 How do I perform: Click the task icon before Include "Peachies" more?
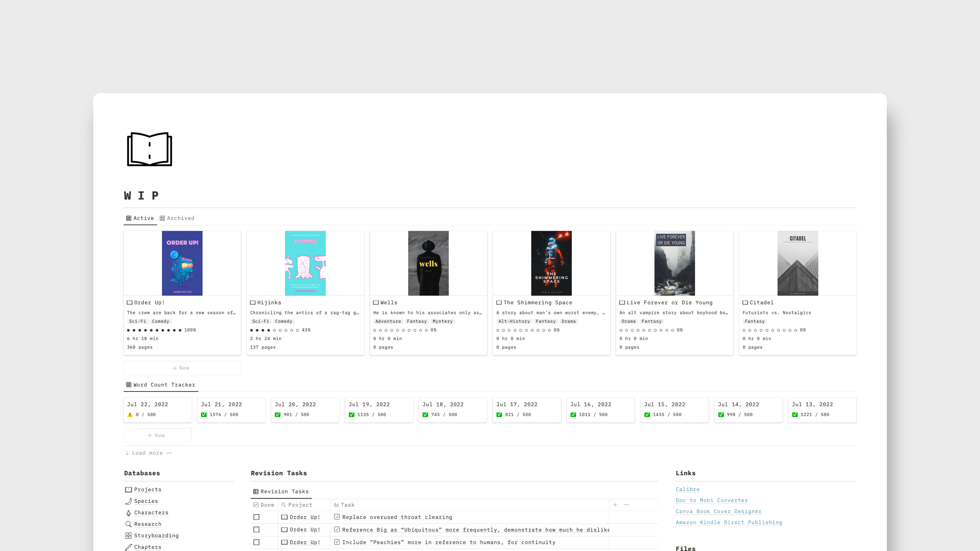pos(337,542)
